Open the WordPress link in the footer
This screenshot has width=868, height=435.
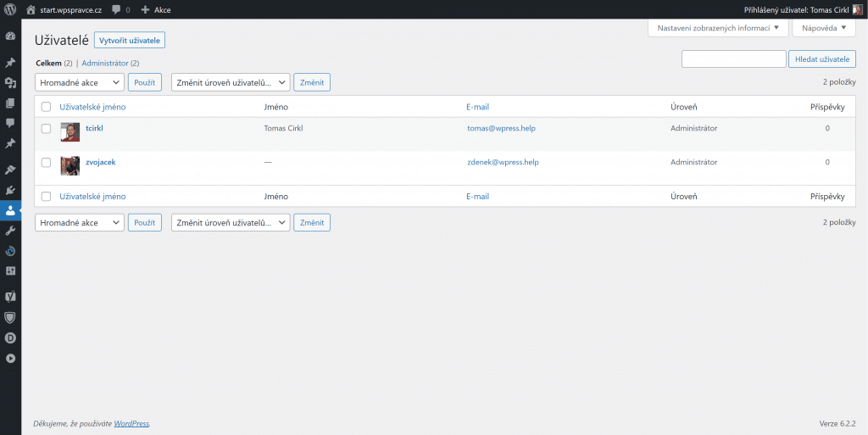point(131,423)
